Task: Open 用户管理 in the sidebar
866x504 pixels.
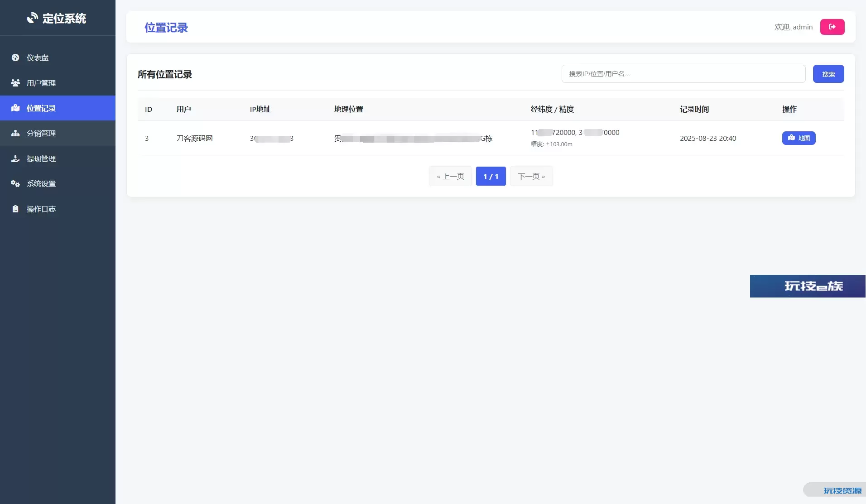Action: tap(41, 83)
